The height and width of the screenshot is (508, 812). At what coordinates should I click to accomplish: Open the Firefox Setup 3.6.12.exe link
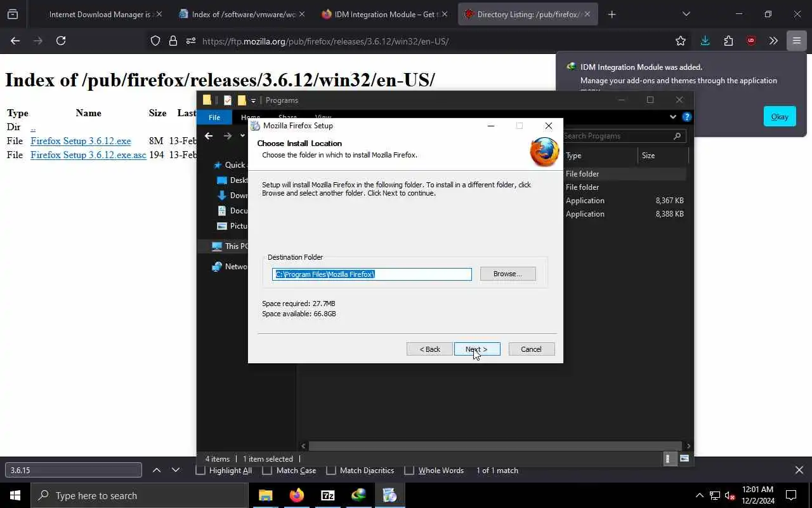(x=81, y=141)
